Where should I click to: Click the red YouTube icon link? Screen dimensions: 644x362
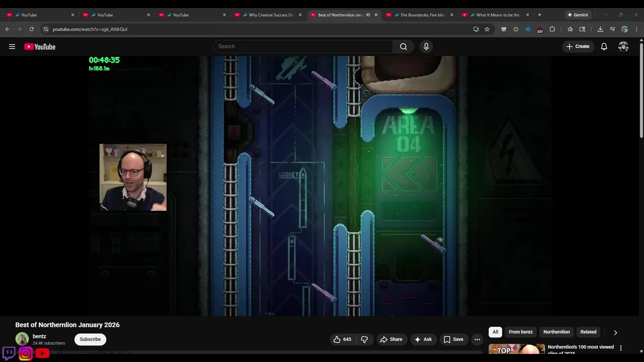[x=42, y=353]
